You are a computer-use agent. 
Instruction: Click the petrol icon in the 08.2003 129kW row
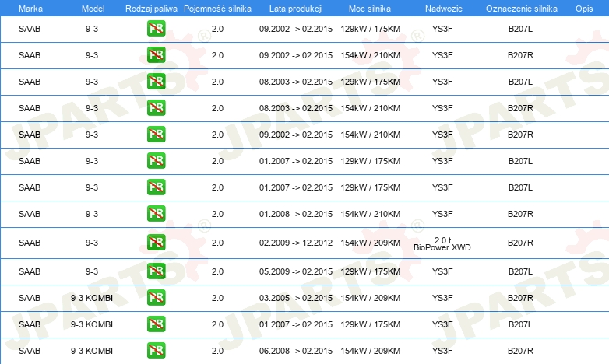coord(156,82)
